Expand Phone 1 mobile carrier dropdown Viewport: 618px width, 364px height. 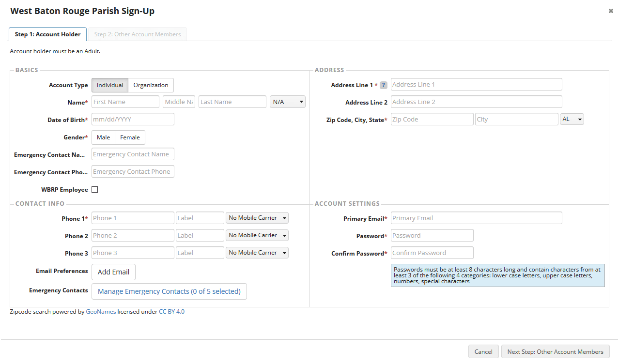point(257,218)
